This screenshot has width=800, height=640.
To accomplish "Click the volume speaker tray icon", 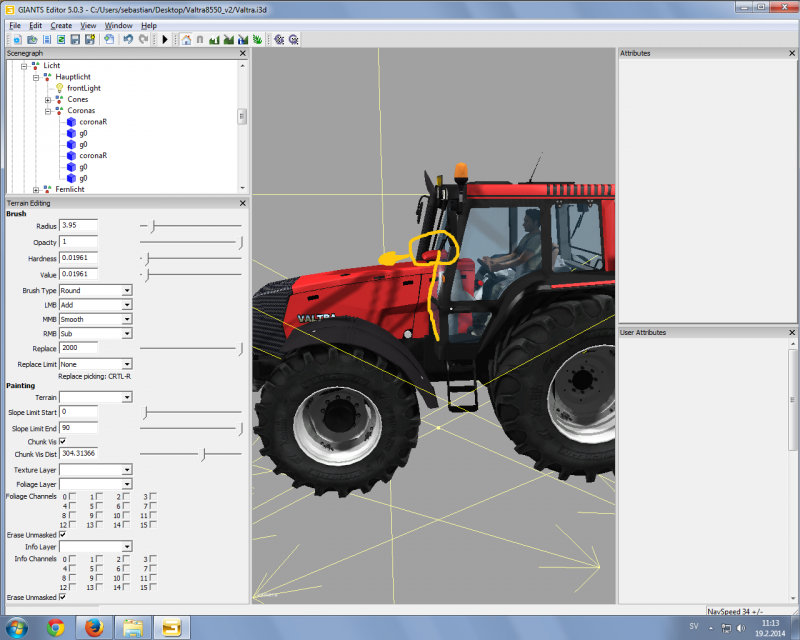I will point(741,628).
